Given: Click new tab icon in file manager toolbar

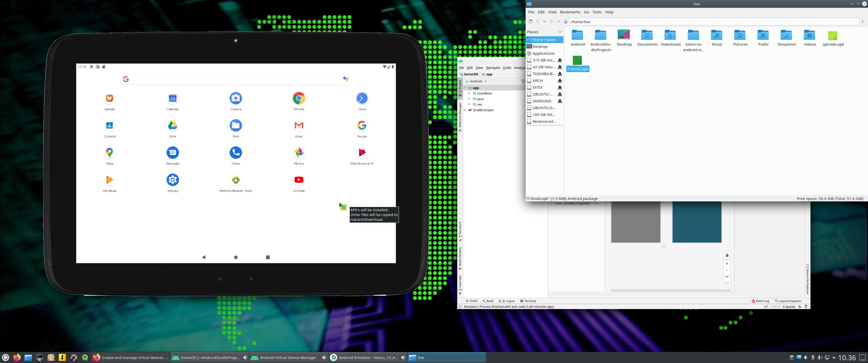Looking at the screenshot, I should (x=530, y=21).
